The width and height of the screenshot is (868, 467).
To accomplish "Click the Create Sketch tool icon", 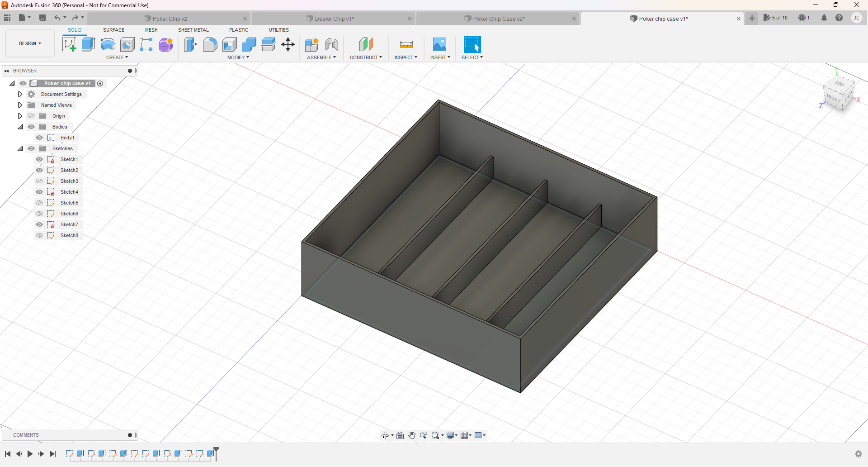I will tap(69, 44).
